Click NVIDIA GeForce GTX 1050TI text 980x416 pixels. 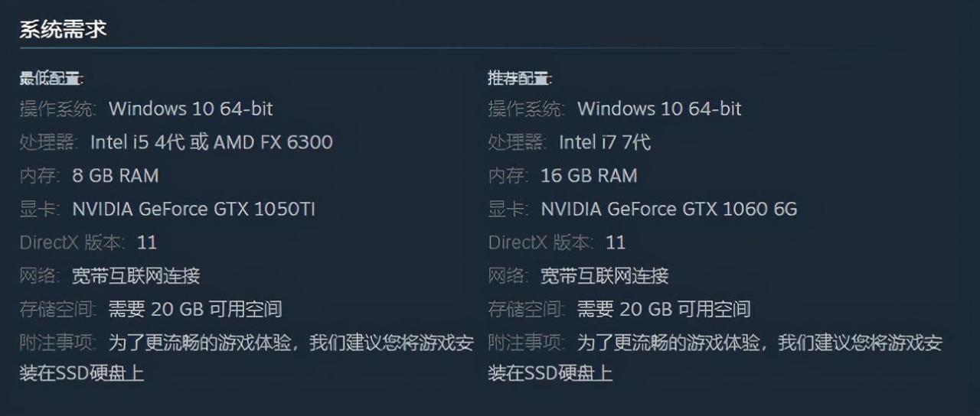(194, 209)
